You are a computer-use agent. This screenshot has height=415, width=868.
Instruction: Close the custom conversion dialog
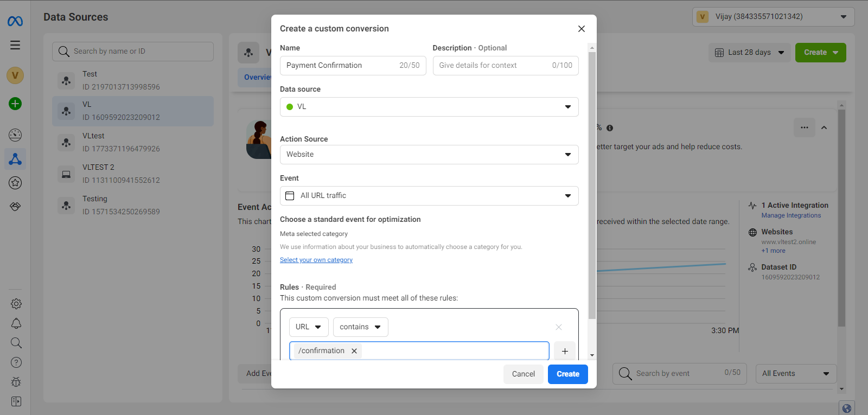pos(582,29)
